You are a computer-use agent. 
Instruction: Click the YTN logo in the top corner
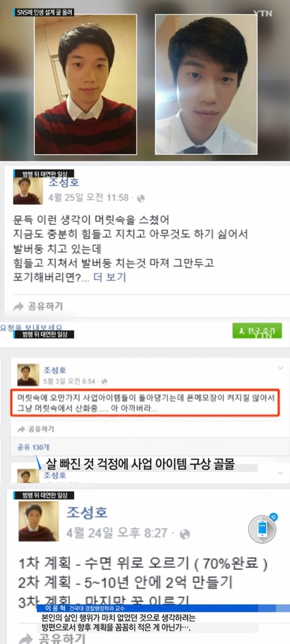[262, 13]
